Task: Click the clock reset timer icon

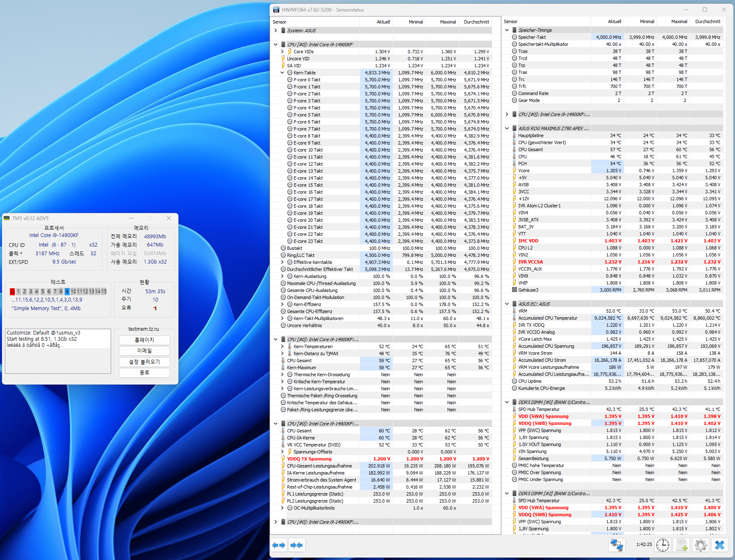Action: tap(663, 545)
